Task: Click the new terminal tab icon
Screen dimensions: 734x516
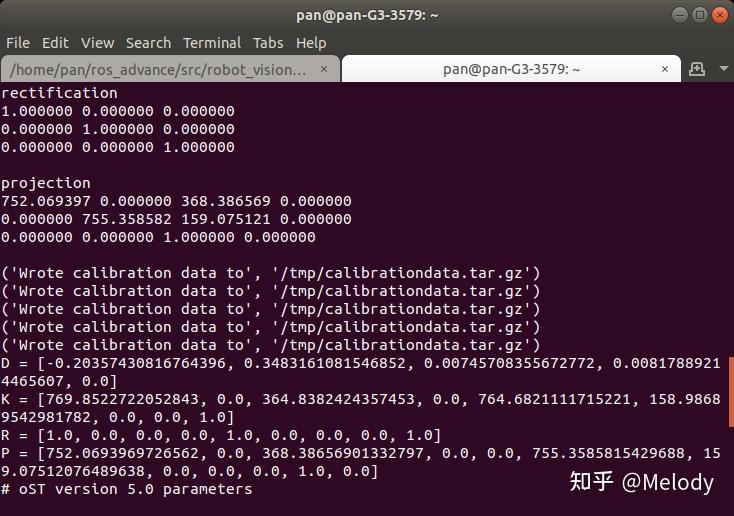Action: pyautogui.click(x=697, y=69)
